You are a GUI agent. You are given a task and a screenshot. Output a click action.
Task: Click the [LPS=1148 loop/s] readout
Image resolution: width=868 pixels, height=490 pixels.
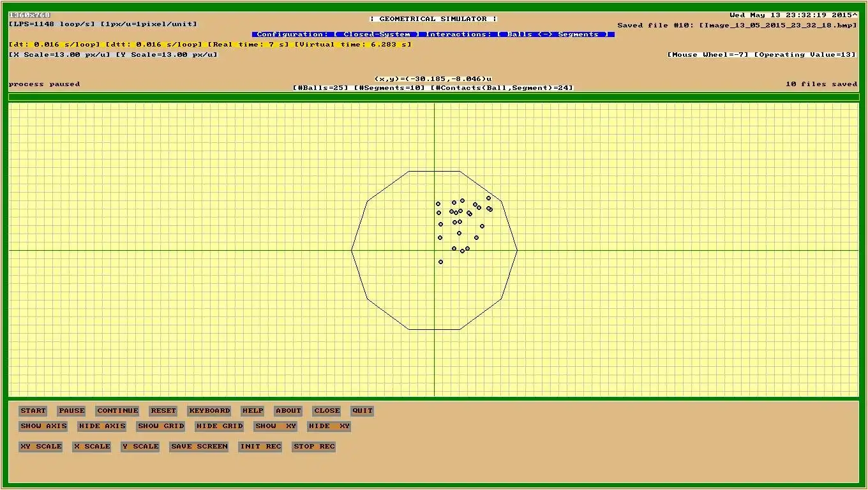52,24
